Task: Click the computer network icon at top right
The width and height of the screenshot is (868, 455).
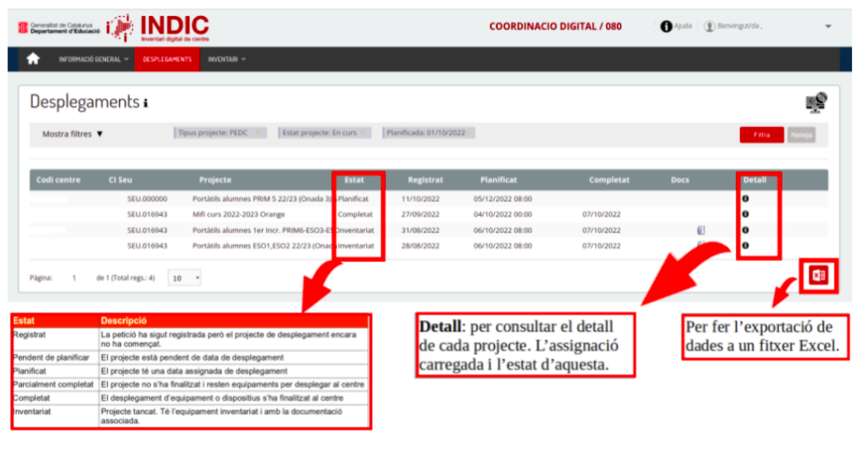Action: point(815,103)
